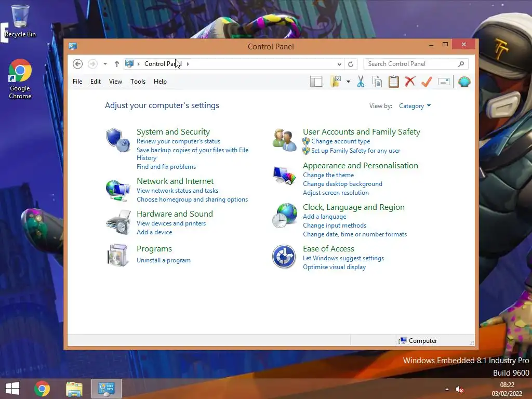Launch Google Chrome from the taskbar

pos(42,389)
